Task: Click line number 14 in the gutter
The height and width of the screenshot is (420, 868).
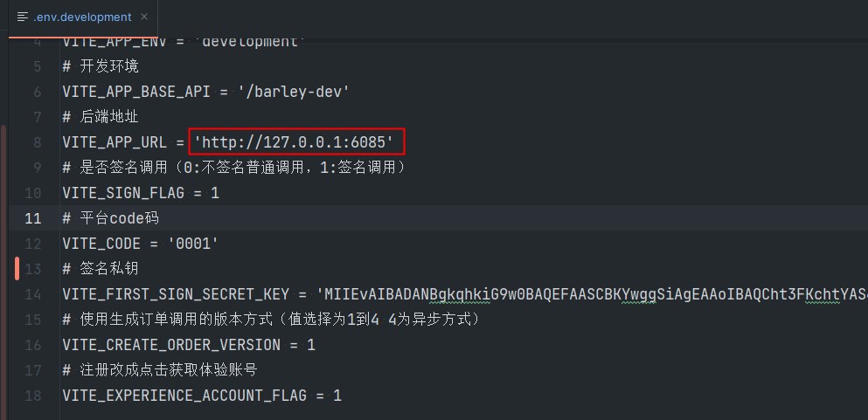Action: click(x=33, y=294)
